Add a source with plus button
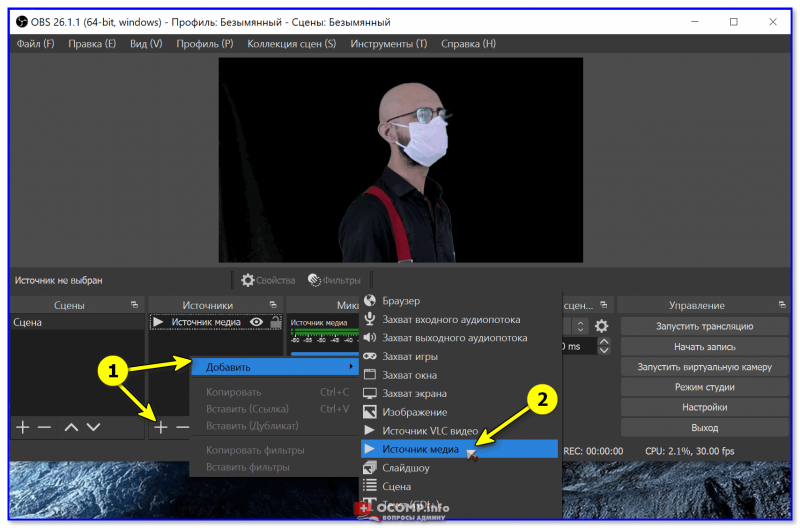800x528 pixels. [161, 427]
